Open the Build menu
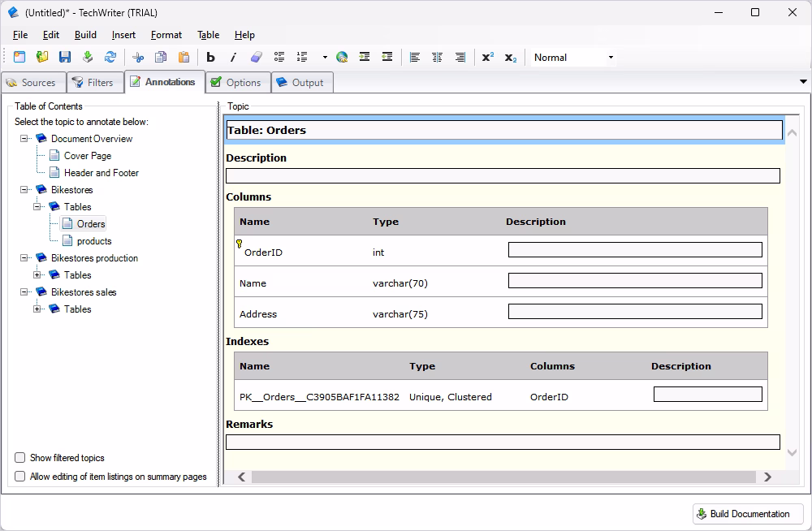Image resolution: width=812 pixels, height=531 pixels. pos(85,35)
